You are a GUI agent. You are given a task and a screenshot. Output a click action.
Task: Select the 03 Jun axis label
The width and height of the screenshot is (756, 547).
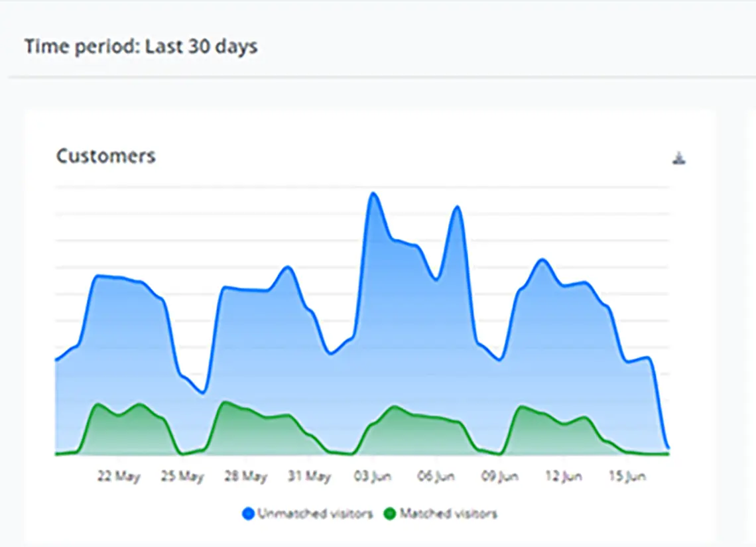[x=373, y=477]
